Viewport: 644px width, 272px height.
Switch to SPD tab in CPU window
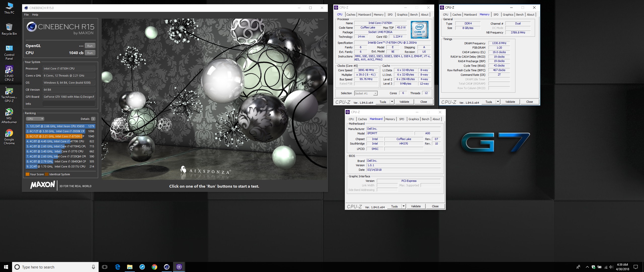390,15
